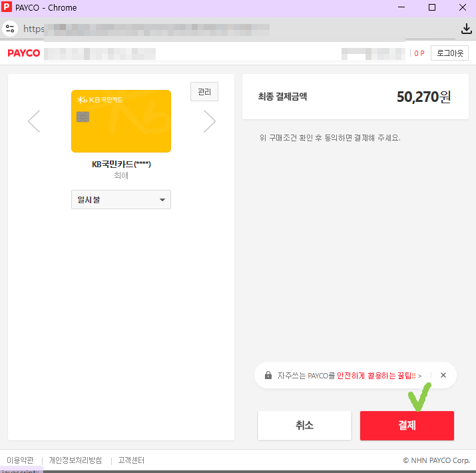Click the 최종 결제금액 label
Image resolution: width=476 pixels, height=473 pixels.
point(282,97)
